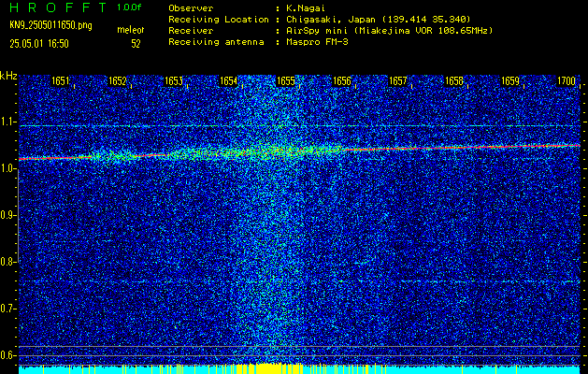Click the 0.9 kHz axis label

[x=7, y=216]
